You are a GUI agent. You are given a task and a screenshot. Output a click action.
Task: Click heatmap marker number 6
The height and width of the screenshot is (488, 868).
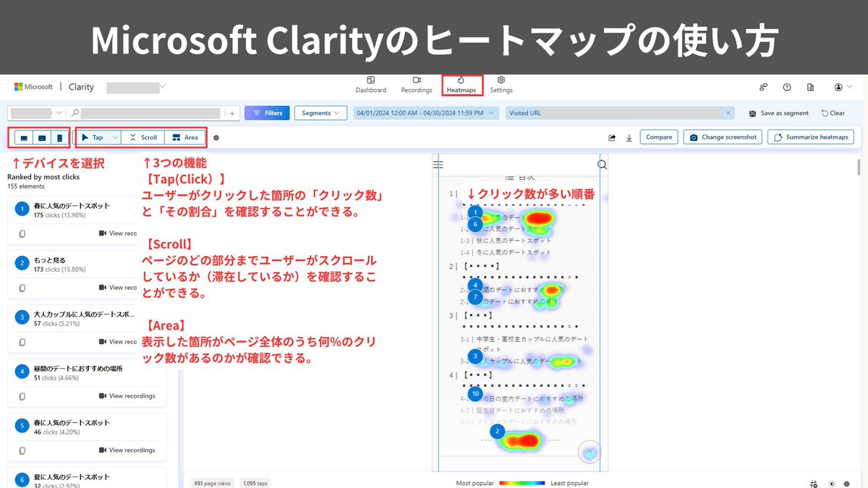pos(475,225)
